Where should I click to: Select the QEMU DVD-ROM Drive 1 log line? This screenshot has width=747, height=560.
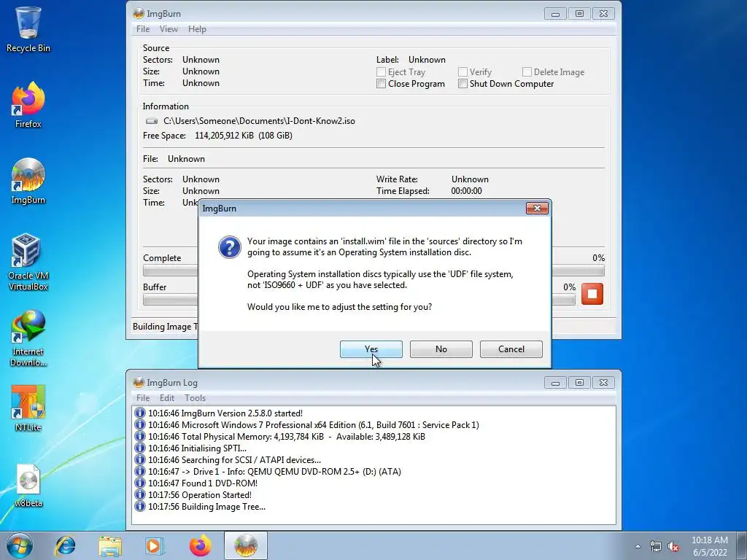pyautogui.click(x=274, y=472)
